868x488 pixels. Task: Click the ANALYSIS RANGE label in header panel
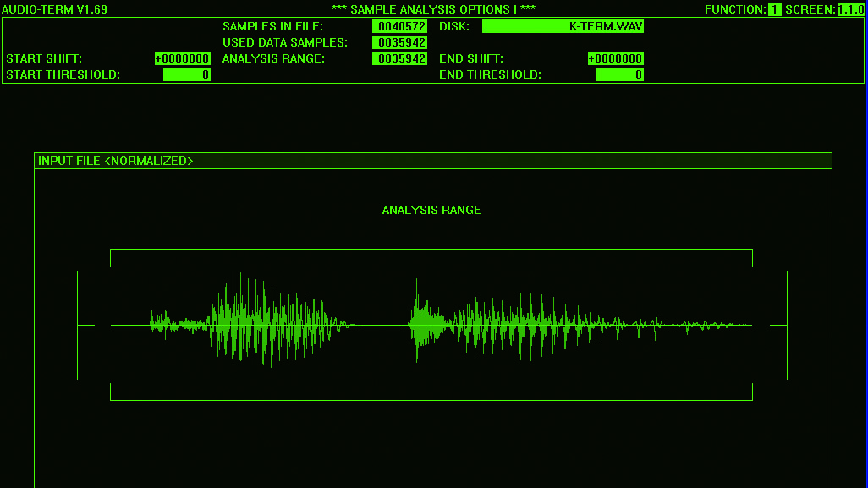click(x=273, y=58)
